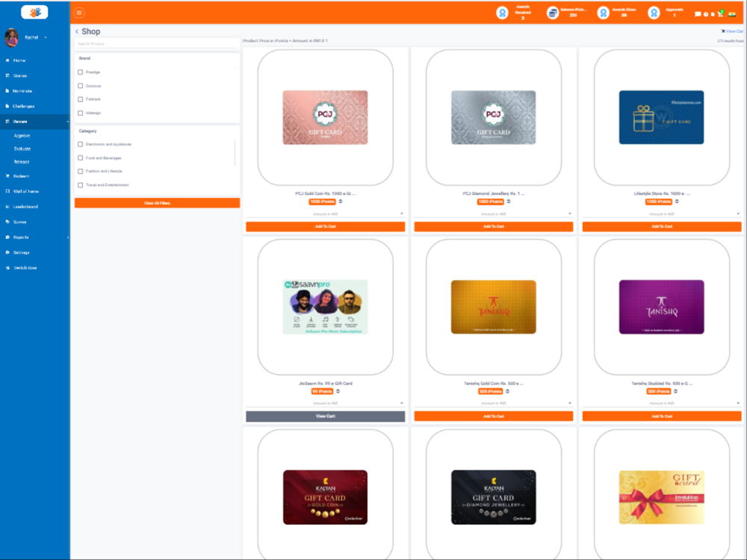Click info icon beside Tanishq Studded points
Screen dimensions: 747x560
point(675,391)
